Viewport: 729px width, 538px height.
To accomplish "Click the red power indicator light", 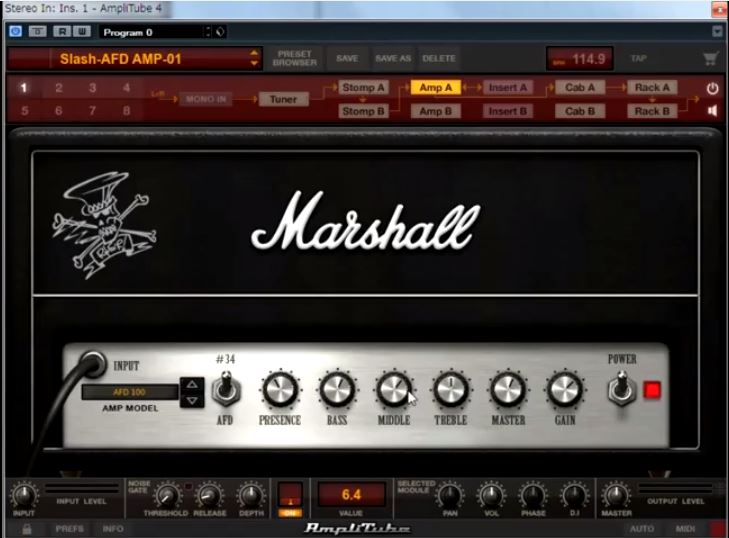I will pos(652,390).
